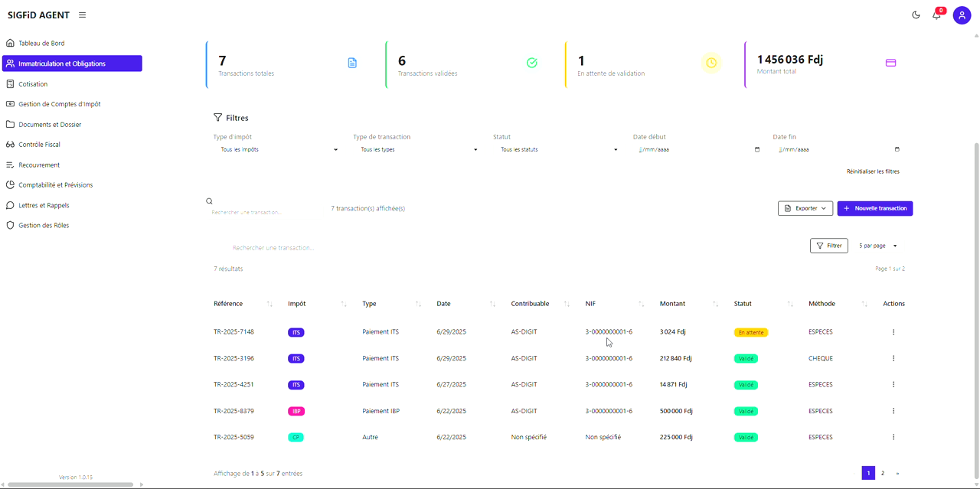This screenshot has width=980, height=489.
Task: Change the 5 par page selector
Action: [x=877, y=246]
